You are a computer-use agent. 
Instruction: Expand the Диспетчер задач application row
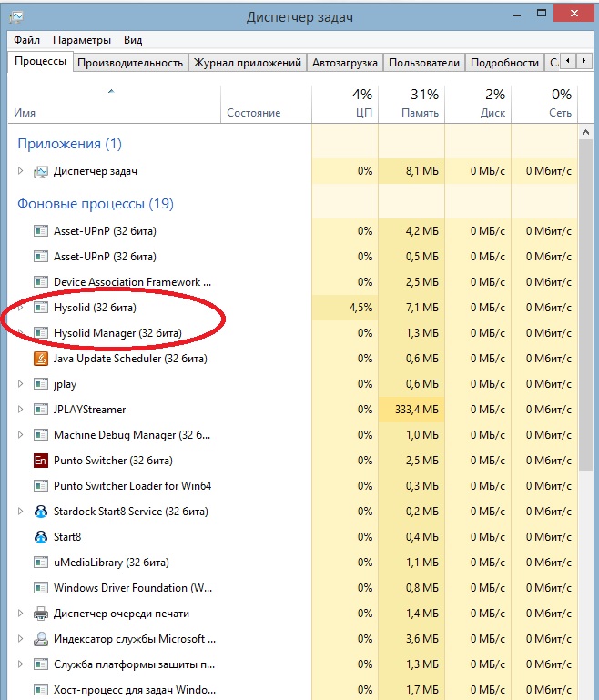tap(20, 171)
